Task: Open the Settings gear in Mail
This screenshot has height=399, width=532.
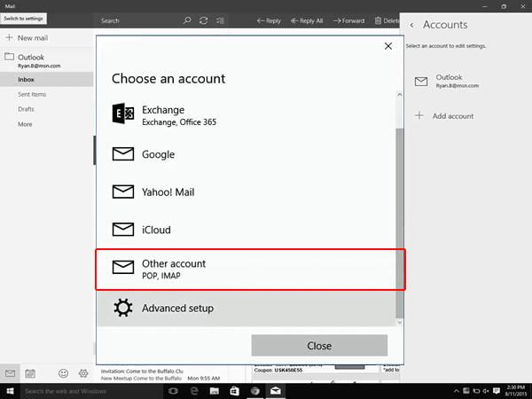Action: pyautogui.click(x=82, y=373)
